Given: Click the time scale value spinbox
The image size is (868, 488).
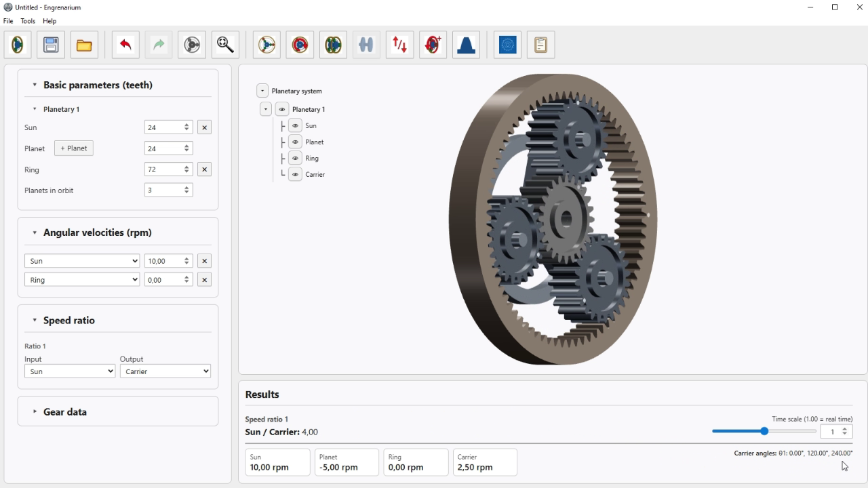Looking at the screenshot, I should (x=836, y=431).
